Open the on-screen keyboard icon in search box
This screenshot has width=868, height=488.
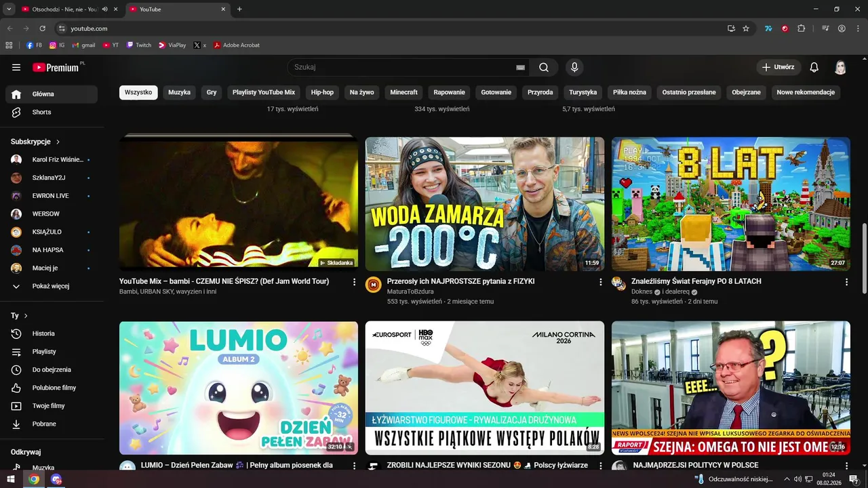(520, 67)
